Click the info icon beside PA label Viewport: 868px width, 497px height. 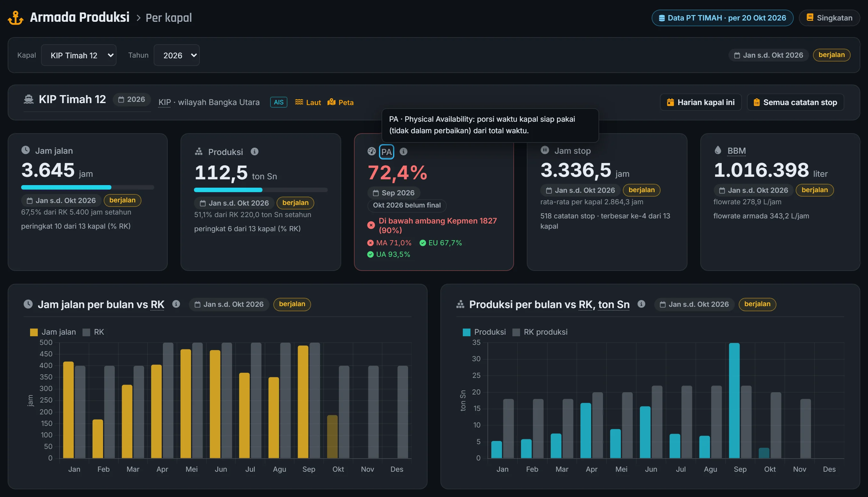(404, 151)
